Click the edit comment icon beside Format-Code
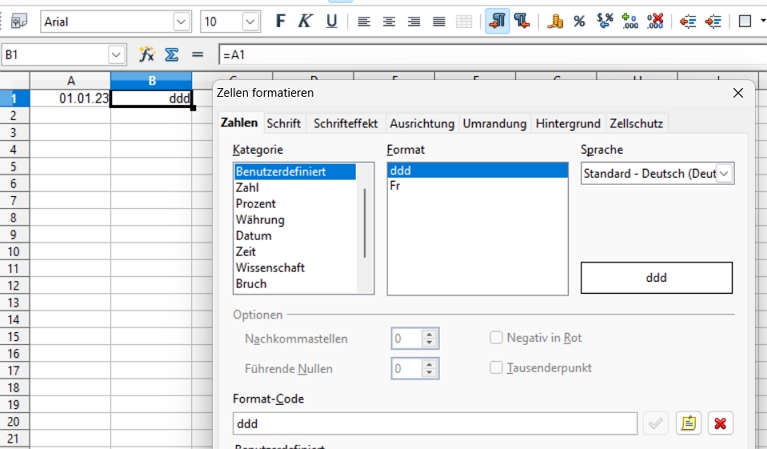The height and width of the screenshot is (449, 767). click(688, 423)
